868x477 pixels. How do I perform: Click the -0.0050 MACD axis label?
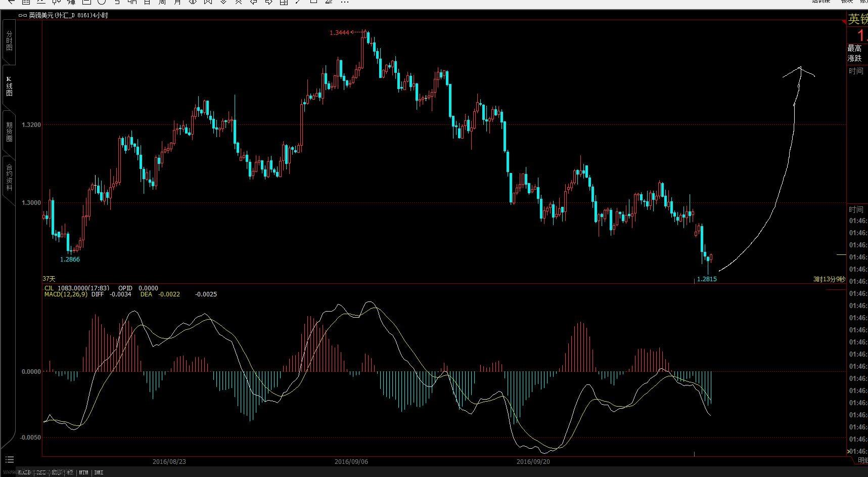point(30,438)
